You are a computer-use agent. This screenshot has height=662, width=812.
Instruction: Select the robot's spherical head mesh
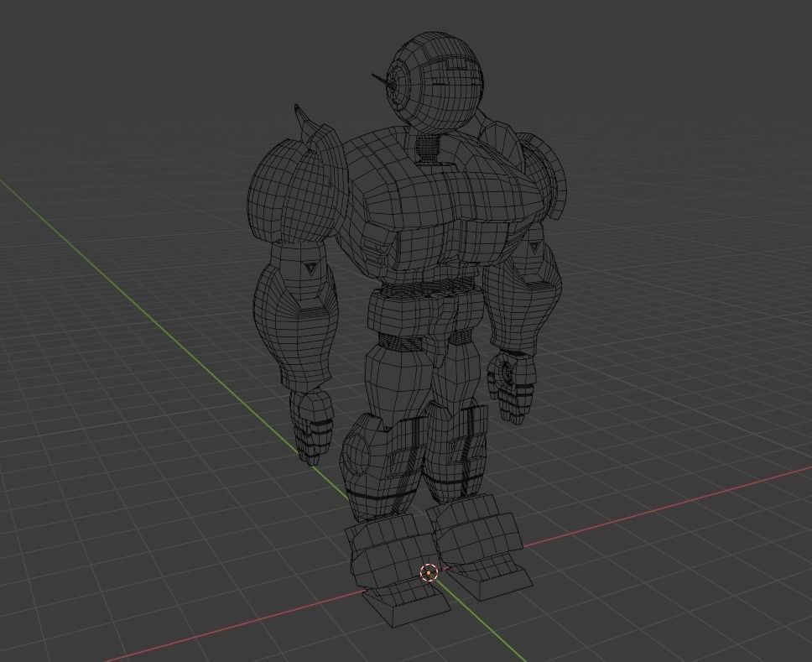(435, 82)
